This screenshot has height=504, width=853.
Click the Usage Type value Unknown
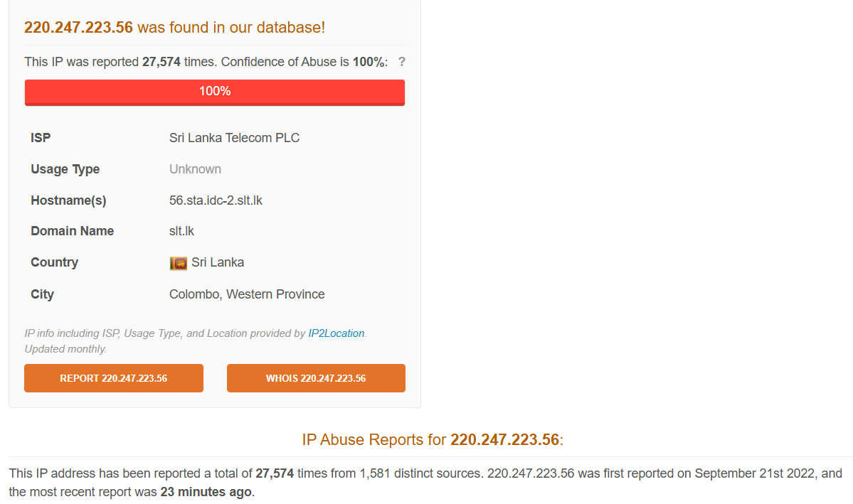tap(195, 168)
